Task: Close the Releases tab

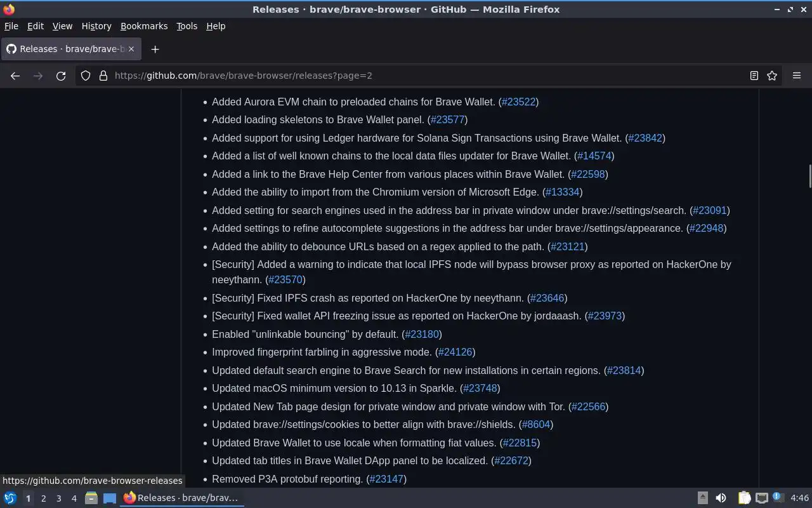Action: click(x=131, y=49)
